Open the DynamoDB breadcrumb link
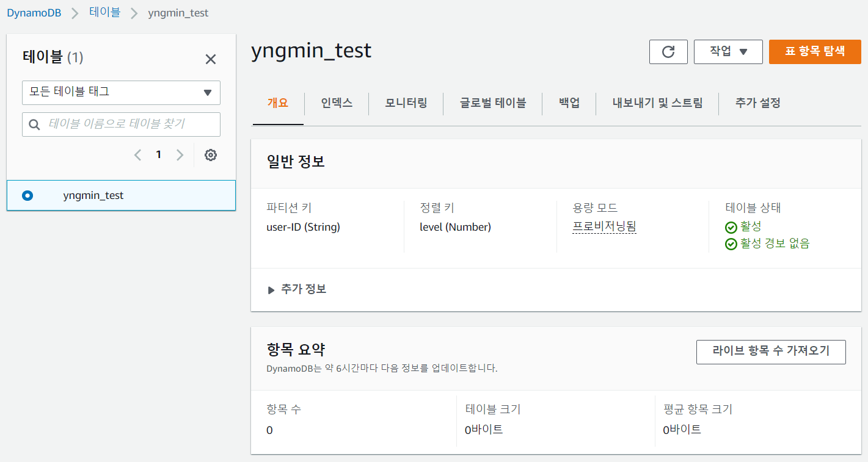Viewport: 868px width, 462px height. point(34,13)
